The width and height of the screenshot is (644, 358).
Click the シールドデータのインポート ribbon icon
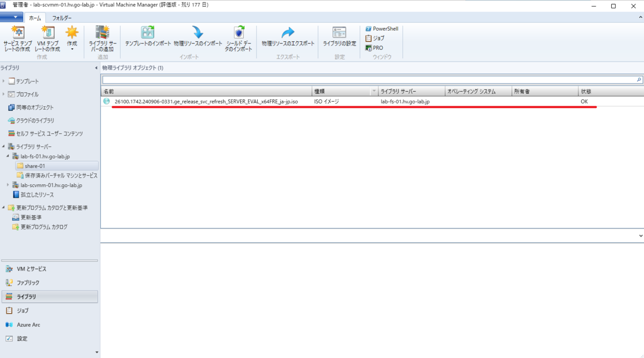[238, 39]
